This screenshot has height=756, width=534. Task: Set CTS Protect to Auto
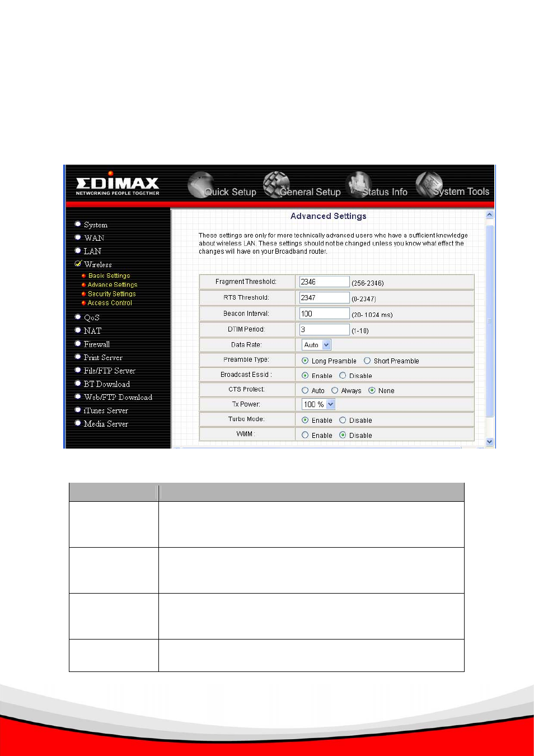tap(305, 390)
